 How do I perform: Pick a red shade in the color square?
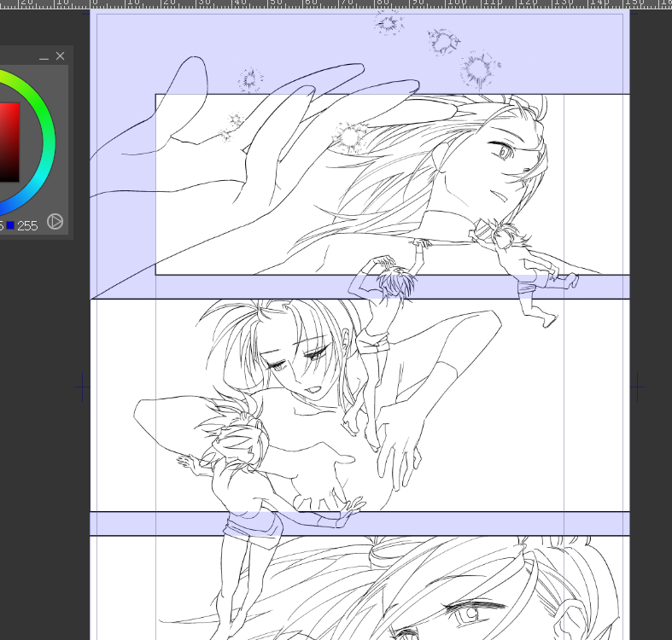[x=9, y=142]
